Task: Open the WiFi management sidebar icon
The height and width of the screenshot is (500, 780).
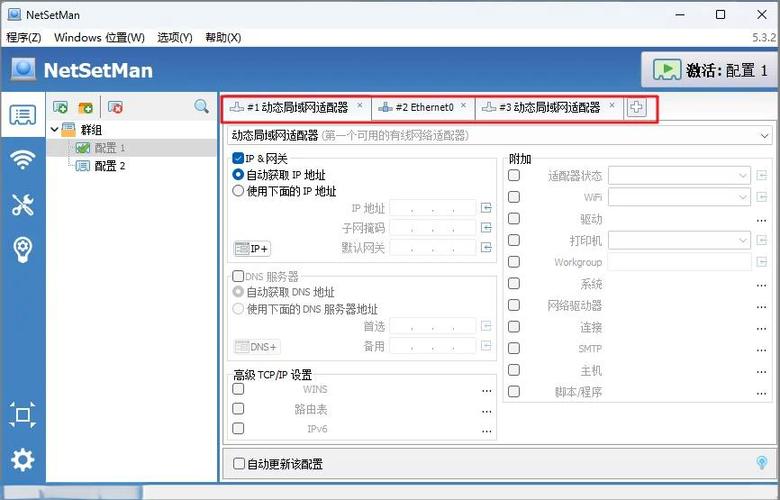Action: (x=22, y=159)
